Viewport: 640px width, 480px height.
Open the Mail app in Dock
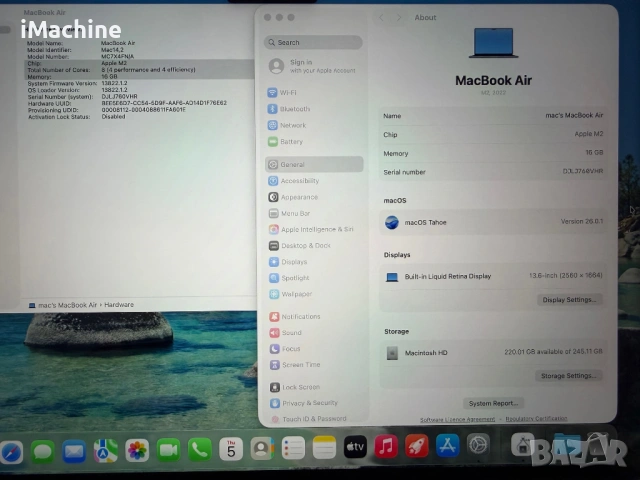point(74,451)
